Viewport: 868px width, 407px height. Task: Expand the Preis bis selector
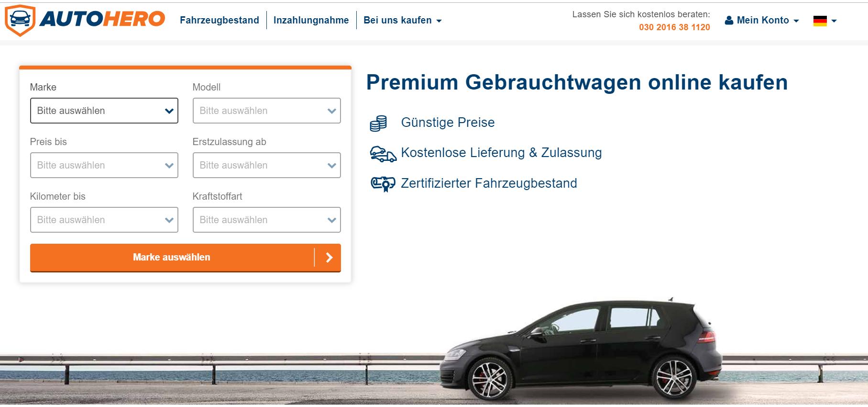pos(104,165)
